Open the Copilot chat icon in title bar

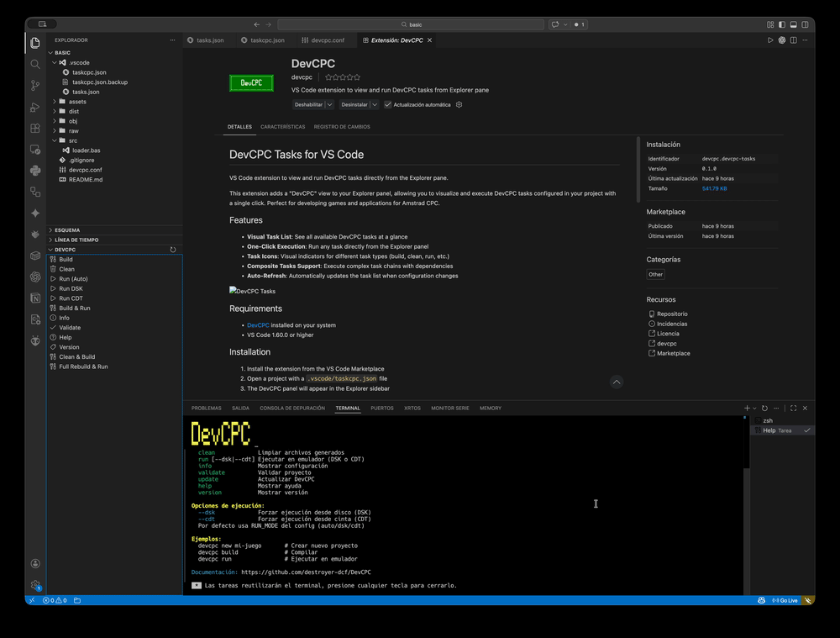(555, 24)
